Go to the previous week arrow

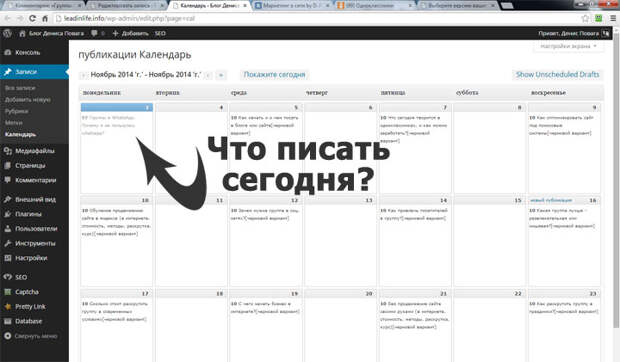83,75
